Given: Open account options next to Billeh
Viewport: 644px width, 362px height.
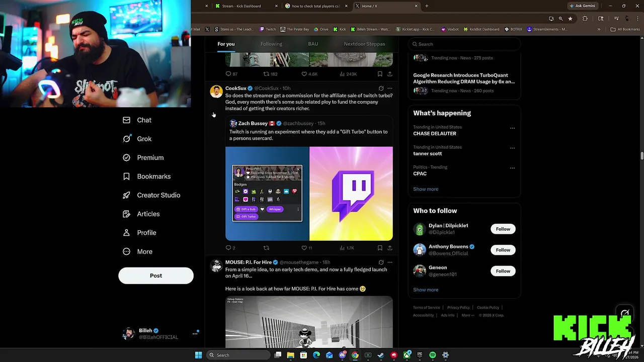Looking at the screenshot, I should coord(195,334).
